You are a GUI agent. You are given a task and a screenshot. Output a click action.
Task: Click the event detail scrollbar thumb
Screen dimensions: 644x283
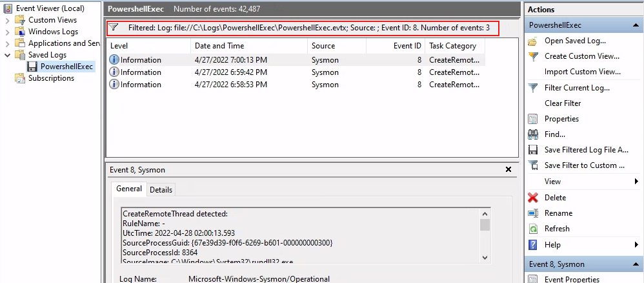click(485, 225)
